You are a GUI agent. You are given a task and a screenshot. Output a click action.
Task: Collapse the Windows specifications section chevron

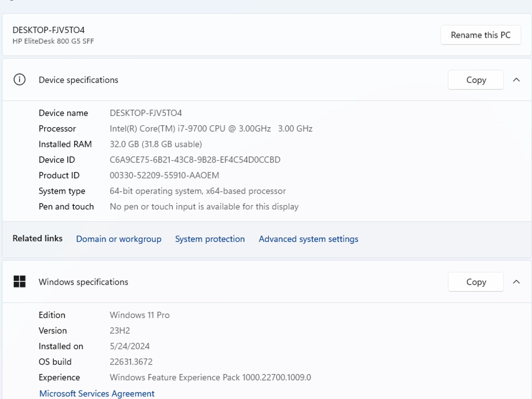point(516,282)
